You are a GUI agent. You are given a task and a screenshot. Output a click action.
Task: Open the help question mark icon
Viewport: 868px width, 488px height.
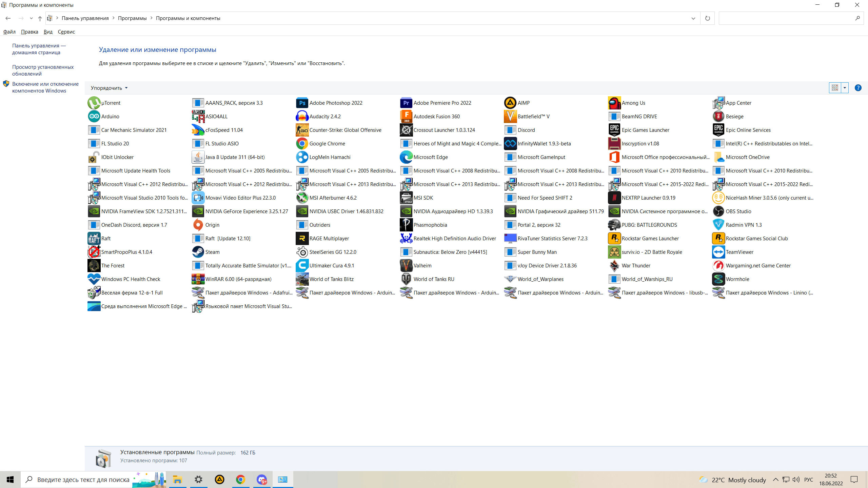click(858, 88)
